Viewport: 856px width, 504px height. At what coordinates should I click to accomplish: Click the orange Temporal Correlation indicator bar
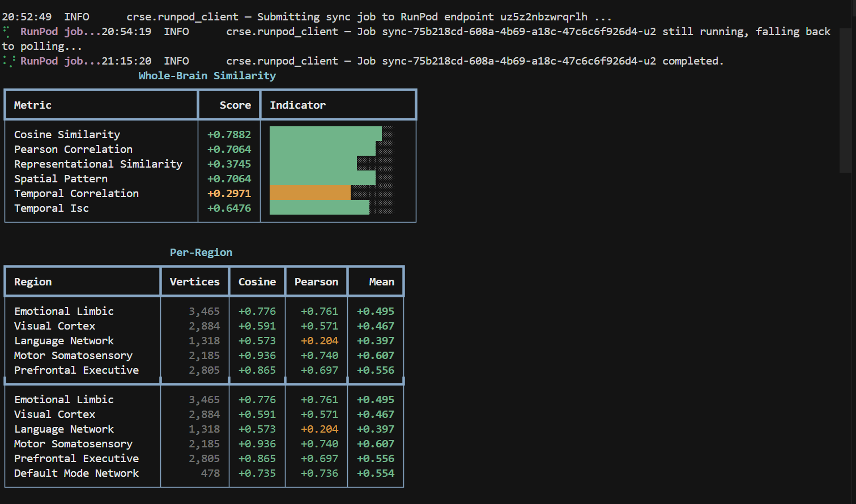(310, 193)
